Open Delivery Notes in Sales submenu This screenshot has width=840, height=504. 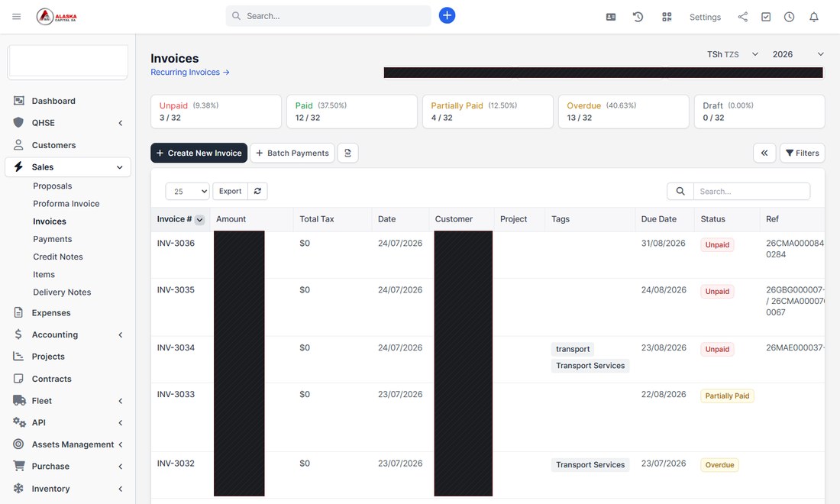coord(62,292)
